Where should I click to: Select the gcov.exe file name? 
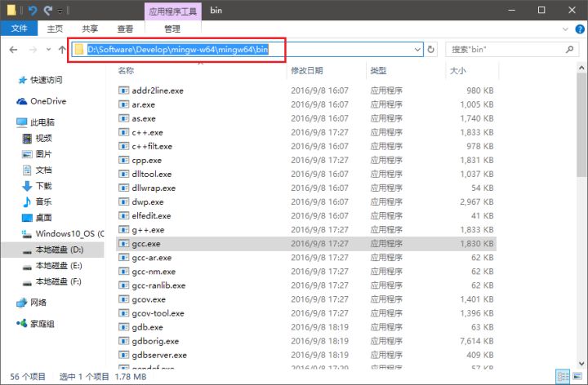tap(149, 299)
